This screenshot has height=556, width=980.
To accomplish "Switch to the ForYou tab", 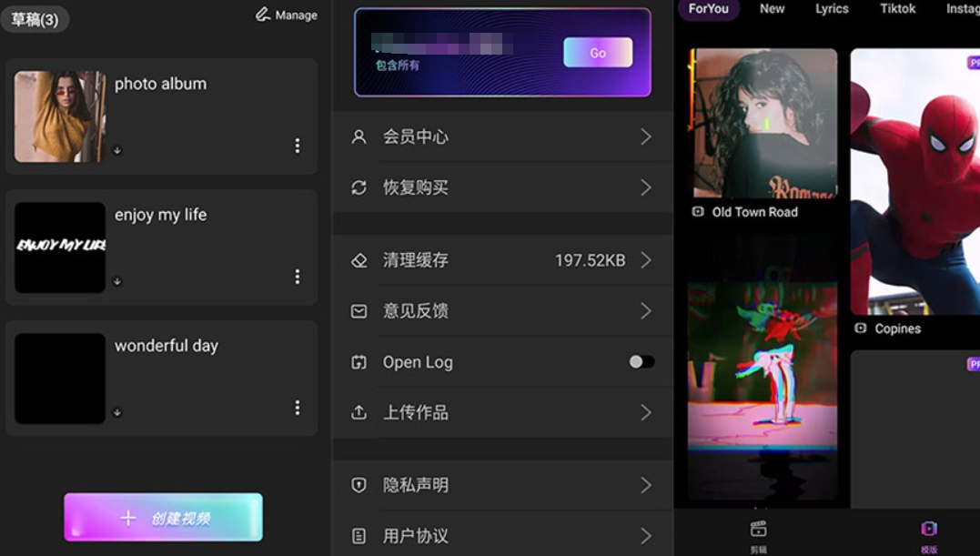I will (x=709, y=9).
